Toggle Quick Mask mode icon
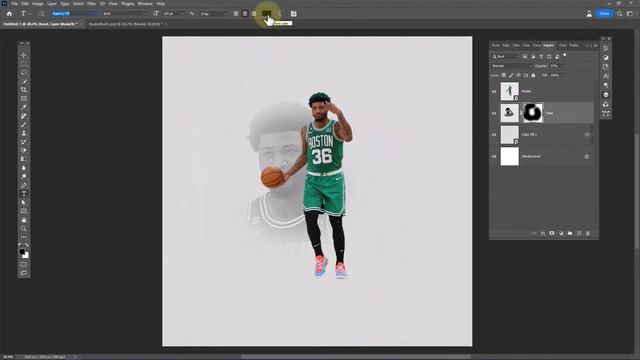This screenshot has width=640, height=360. (24, 264)
